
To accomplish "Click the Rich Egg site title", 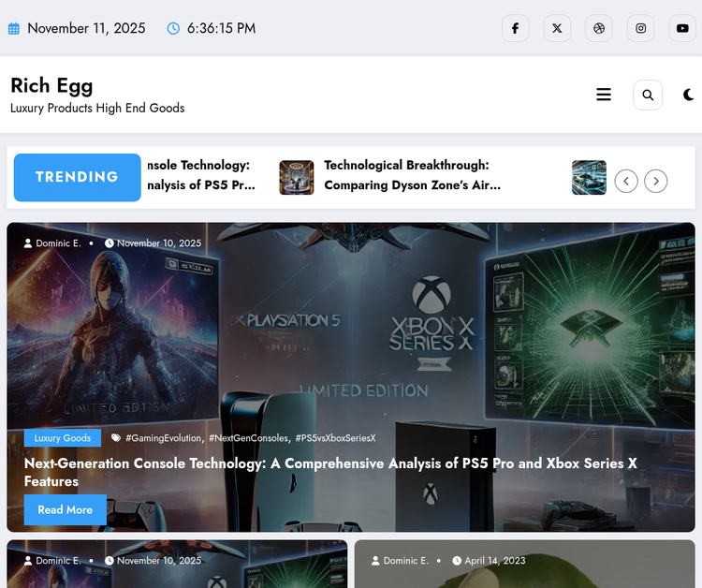I will [51, 85].
